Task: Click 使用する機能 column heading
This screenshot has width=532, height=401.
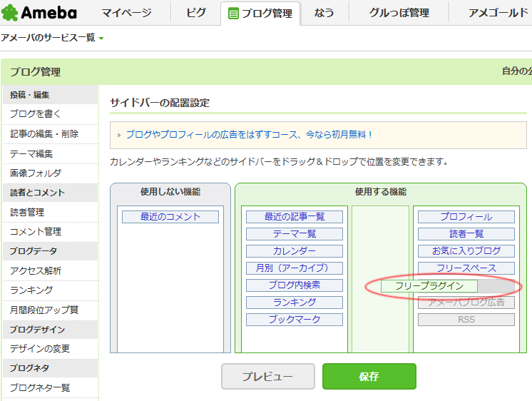Action: (x=381, y=192)
